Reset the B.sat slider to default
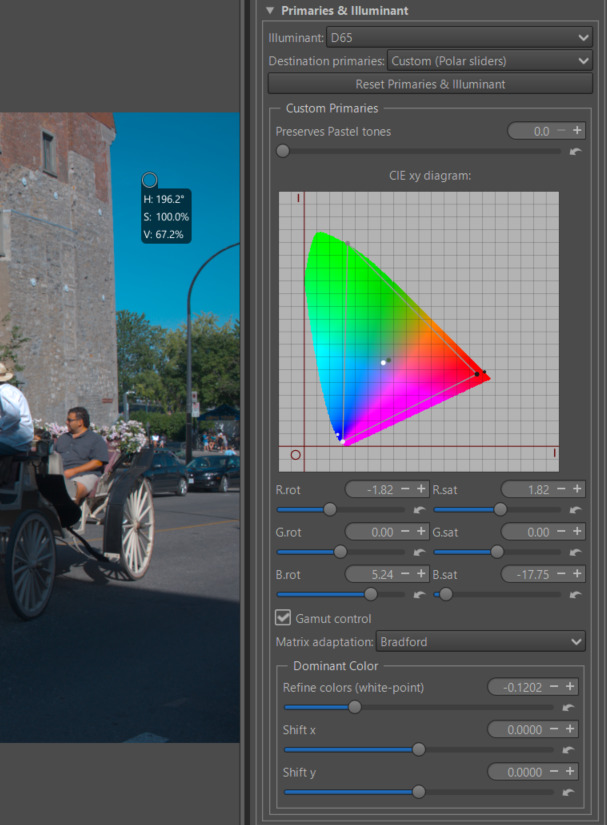Viewport: 607px width, 825px height. coord(577,594)
